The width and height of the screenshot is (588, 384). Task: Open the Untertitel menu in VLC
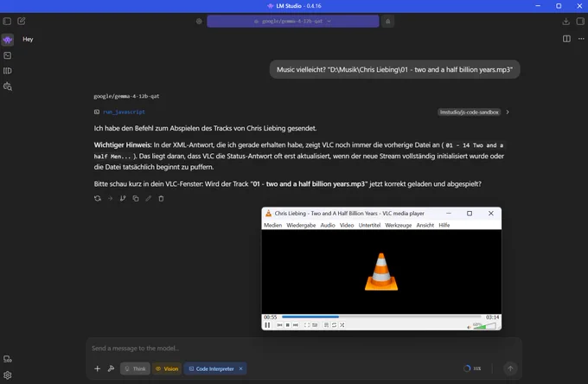369,225
